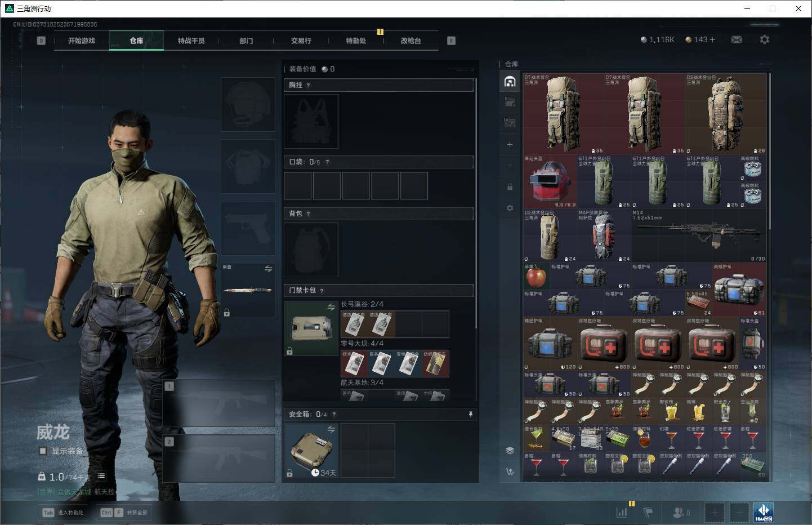Select primary weapon slot 1
The width and height of the screenshot is (812, 525).
pos(218,403)
